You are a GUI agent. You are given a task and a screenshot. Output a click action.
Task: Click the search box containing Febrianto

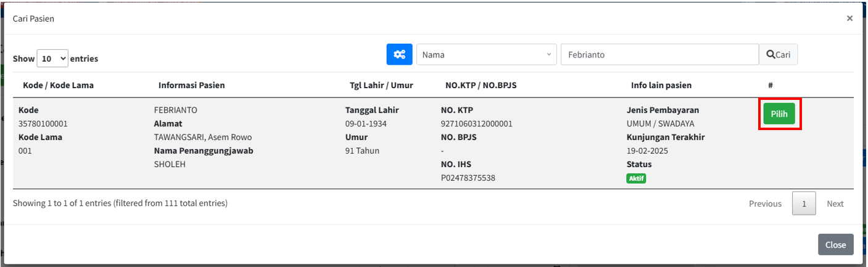point(659,54)
